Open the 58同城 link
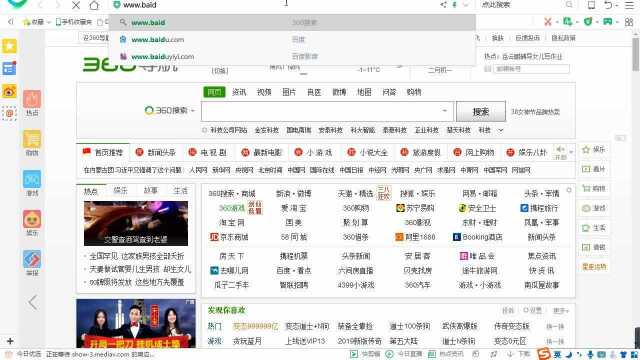This screenshot has width=640, height=360. [293, 237]
